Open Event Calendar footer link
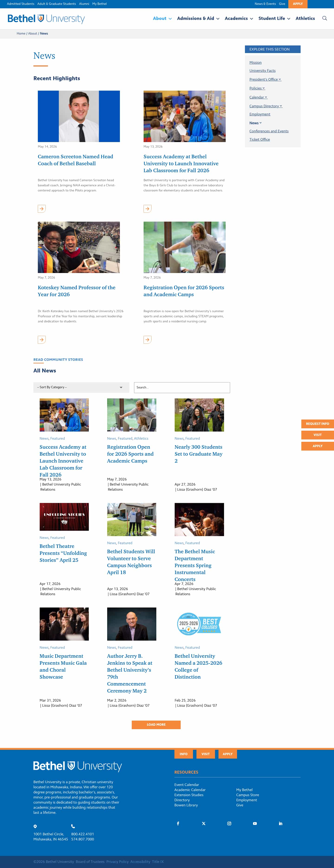 tap(186, 785)
